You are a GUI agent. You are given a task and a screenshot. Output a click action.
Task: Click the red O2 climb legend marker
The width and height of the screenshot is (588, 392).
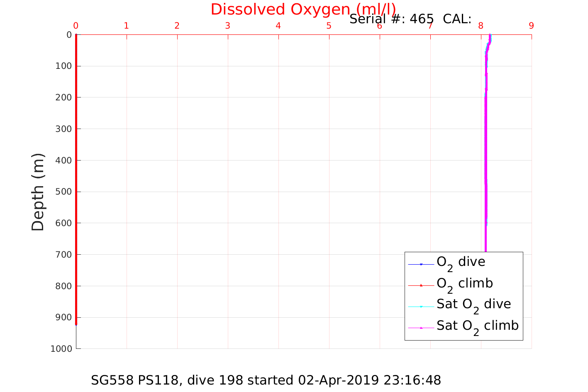click(421, 285)
